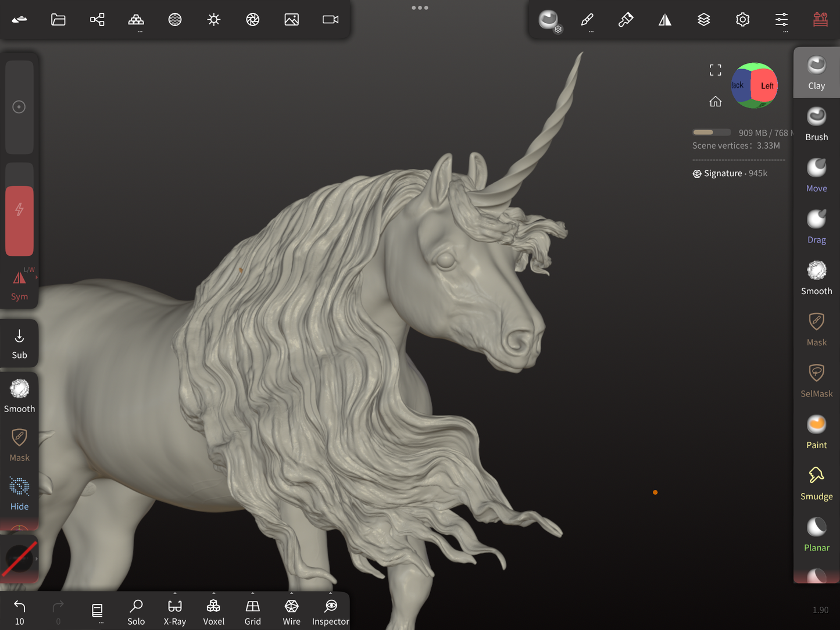Image resolution: width=840 pixels, height=630 pixels.
Task: Open the lighting sun icon menu
Action: click(x=214, y=20)
